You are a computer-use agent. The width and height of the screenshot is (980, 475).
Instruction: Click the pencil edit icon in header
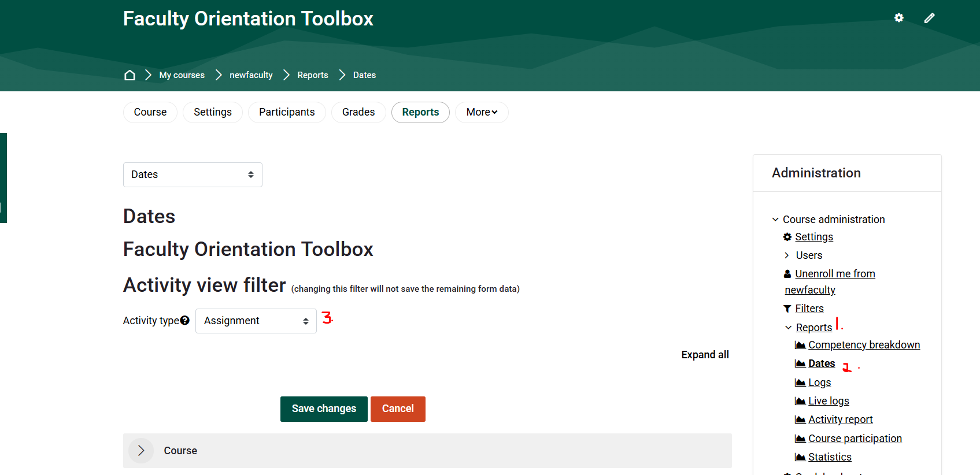929,18
